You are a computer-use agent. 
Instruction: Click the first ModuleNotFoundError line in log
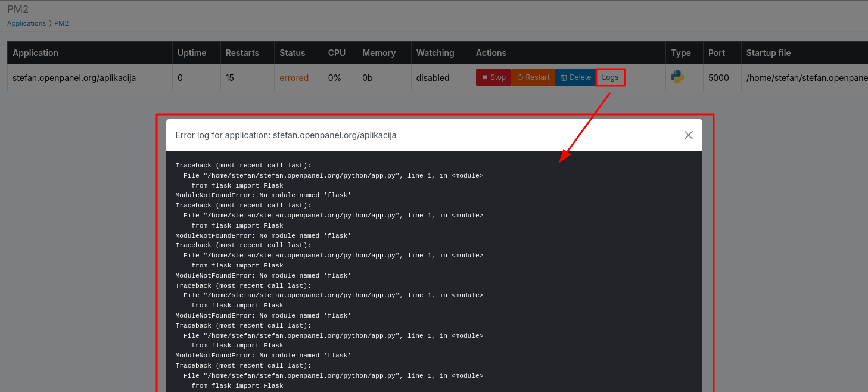click(x=263, y=195)
